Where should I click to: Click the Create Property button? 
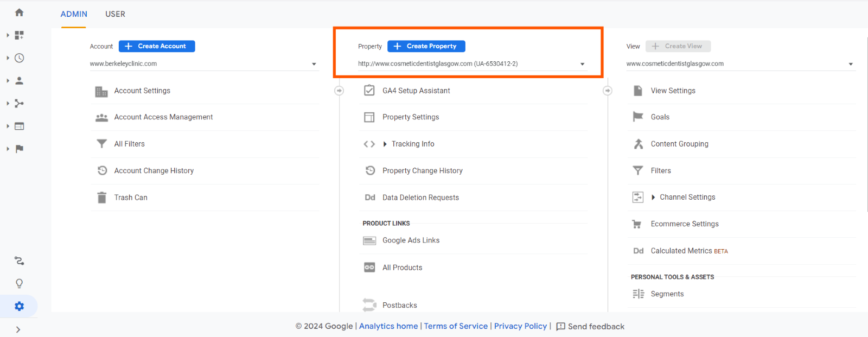tap(426, 46)
